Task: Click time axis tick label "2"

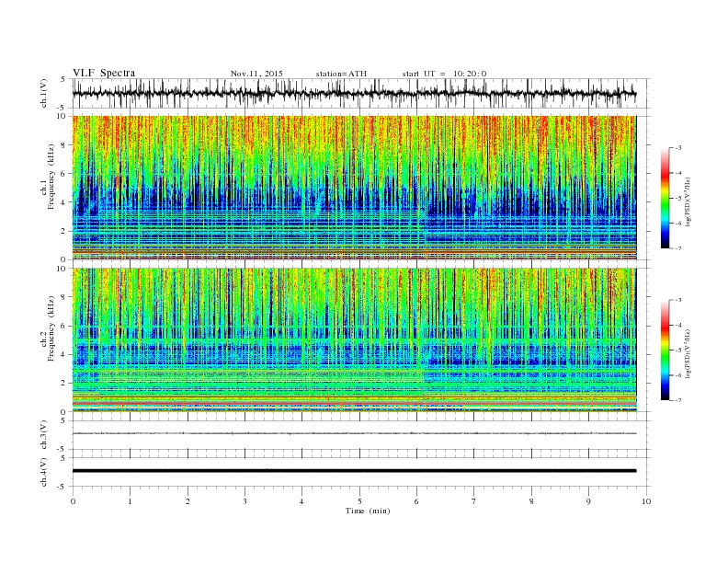Action: [188, 501]
